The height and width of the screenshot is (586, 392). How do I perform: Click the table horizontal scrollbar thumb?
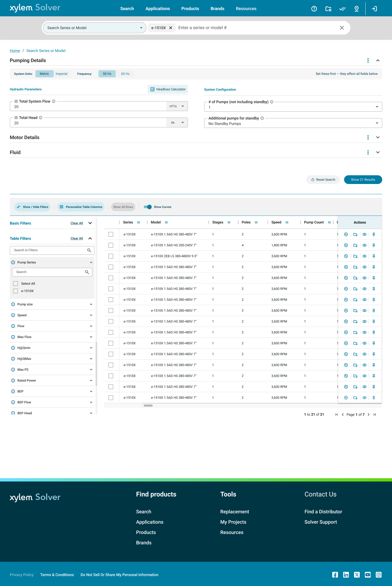(148, 406)
